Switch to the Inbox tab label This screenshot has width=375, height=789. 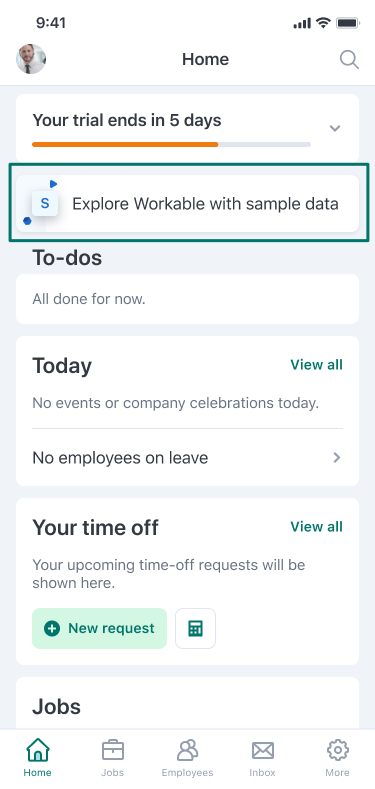(x=262, y=773)
